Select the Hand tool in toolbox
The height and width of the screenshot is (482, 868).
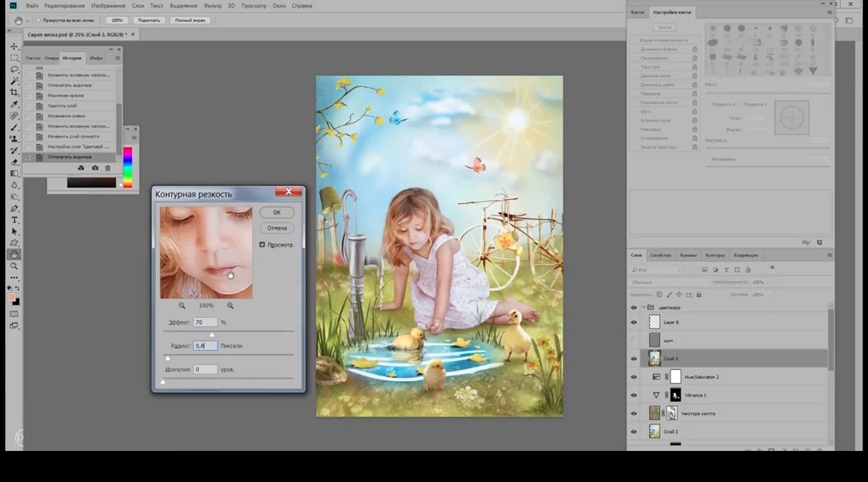tap(14, 254)
